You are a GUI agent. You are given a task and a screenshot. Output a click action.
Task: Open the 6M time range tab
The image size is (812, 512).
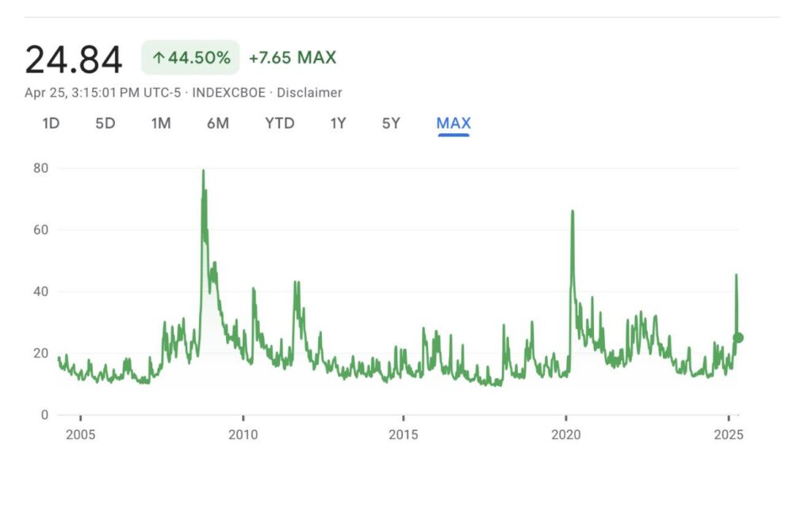pyautogui.click(x=217, y=123)
